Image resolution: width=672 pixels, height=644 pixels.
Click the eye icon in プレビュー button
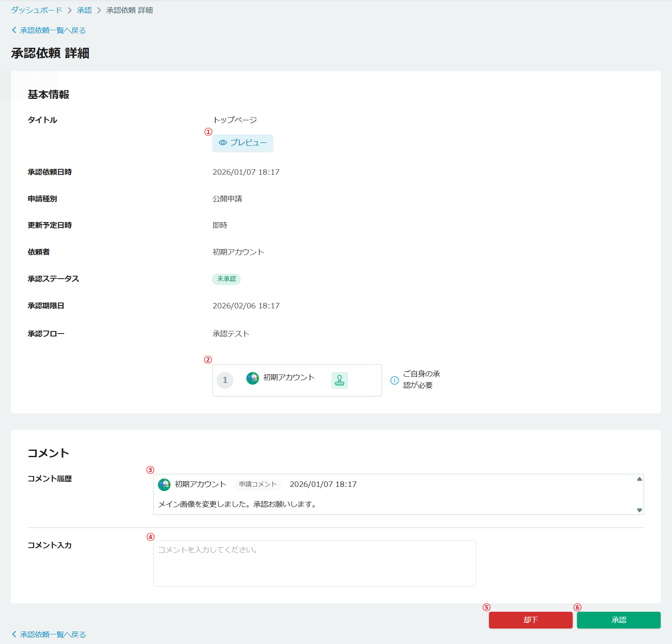coord(223,143)
